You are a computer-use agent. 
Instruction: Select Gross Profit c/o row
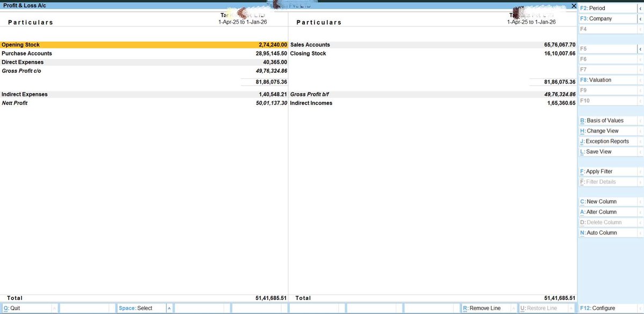click(x=144, y=71)
